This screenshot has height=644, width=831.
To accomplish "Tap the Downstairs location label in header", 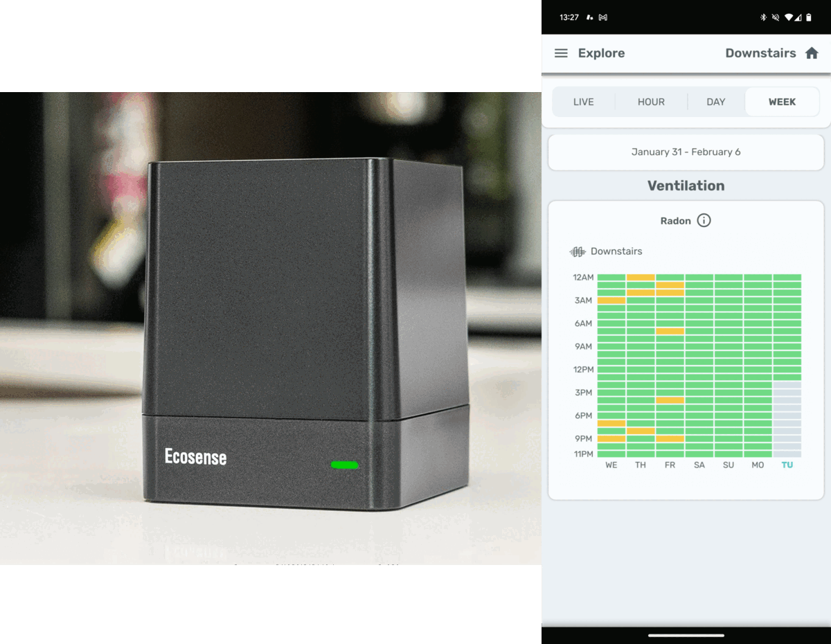I will tap(760, 53).
